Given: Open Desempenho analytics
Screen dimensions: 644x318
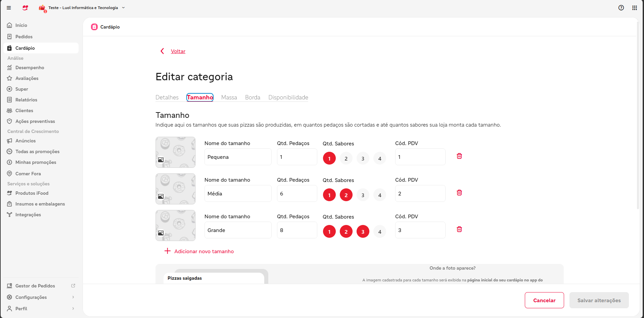Looking at the screenshot, I should (41, 67).
